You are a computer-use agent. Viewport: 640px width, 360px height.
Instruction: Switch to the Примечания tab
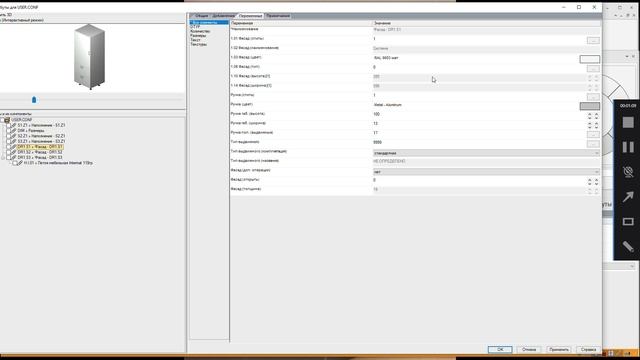(x=278, y=16)
